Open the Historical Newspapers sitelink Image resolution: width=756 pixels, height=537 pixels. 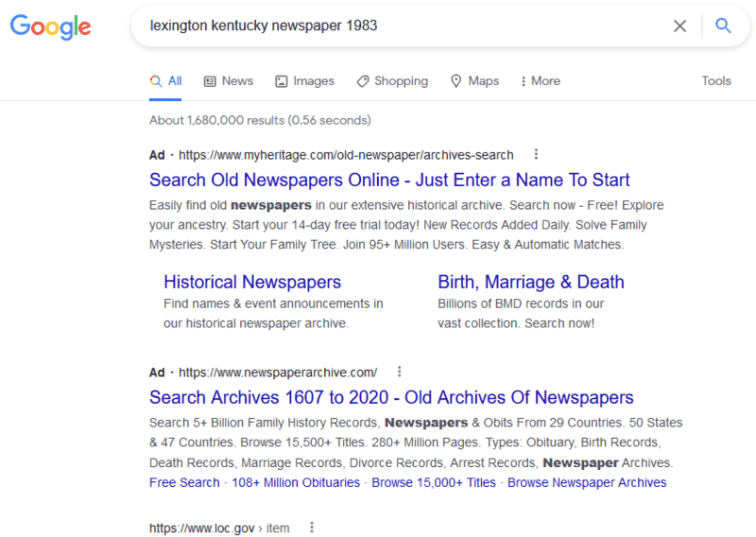252,282
